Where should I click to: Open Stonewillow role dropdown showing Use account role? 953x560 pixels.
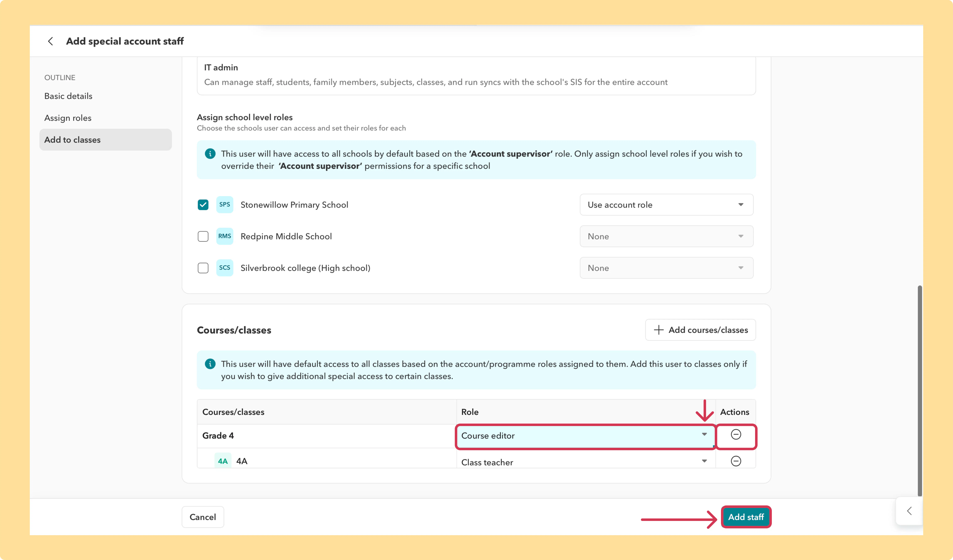[666, 204]
